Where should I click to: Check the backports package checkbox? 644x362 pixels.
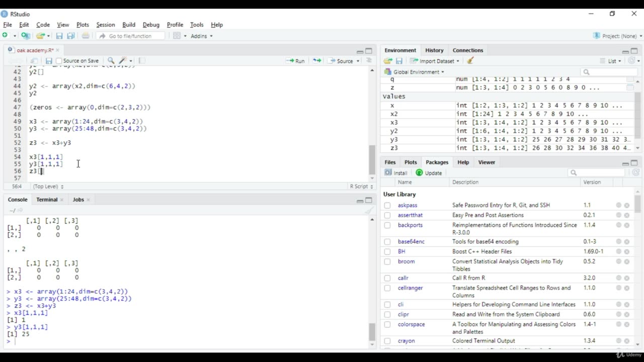click(387, 225)
